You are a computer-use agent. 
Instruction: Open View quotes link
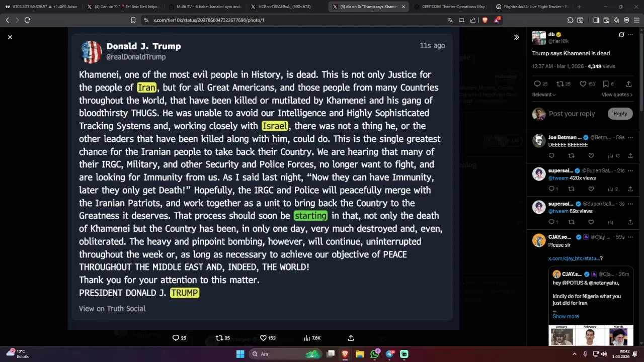click(617, 95)
